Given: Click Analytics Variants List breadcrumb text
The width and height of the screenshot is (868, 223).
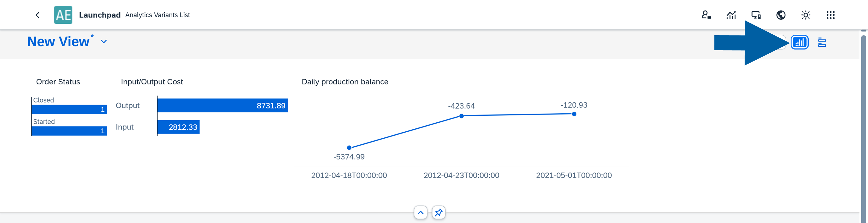Looking at the screenshot, I should 157,15.
